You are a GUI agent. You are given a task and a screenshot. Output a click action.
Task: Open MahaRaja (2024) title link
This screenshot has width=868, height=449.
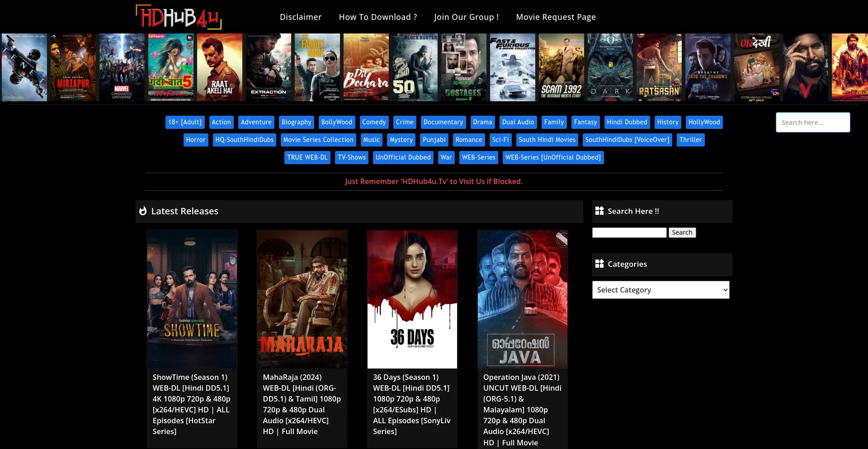[x=302, y=404]
